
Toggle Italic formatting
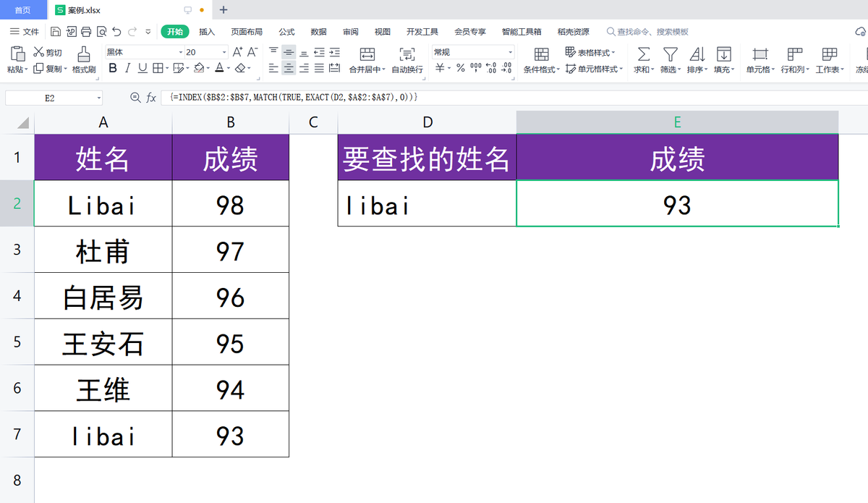[127, 68]
